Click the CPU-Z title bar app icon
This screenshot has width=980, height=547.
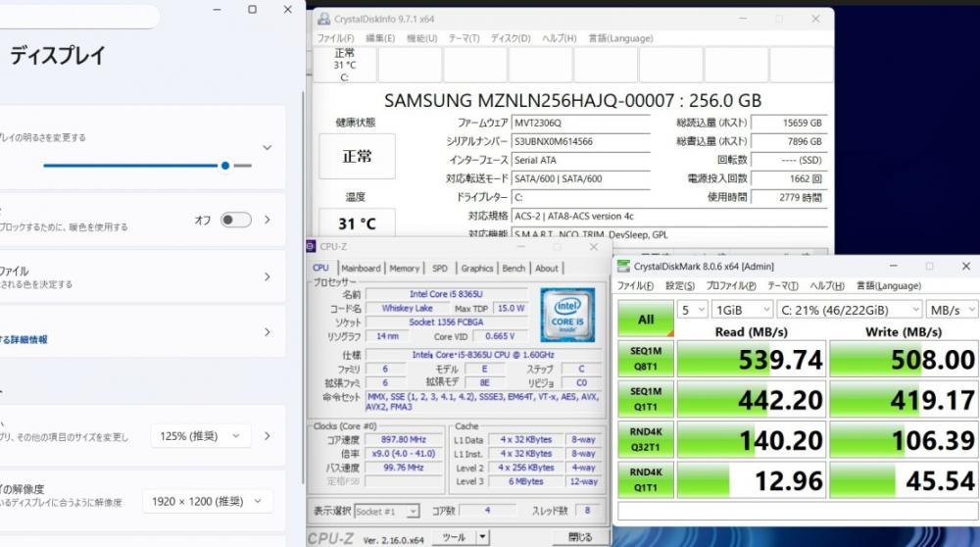pyautogui.click(x=312, y=247)
